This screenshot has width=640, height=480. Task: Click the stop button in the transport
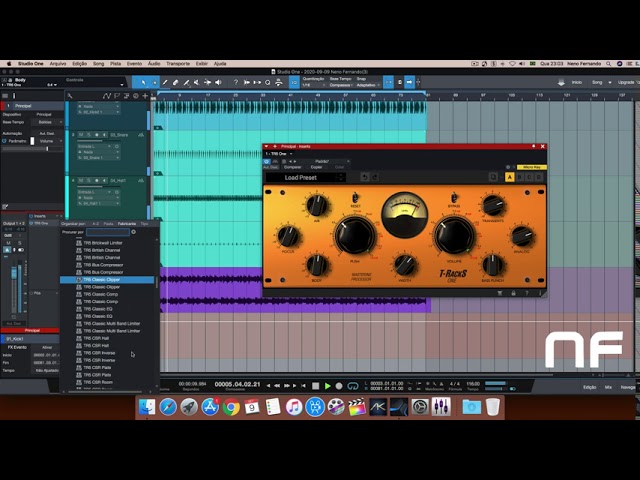pos(316,386)
